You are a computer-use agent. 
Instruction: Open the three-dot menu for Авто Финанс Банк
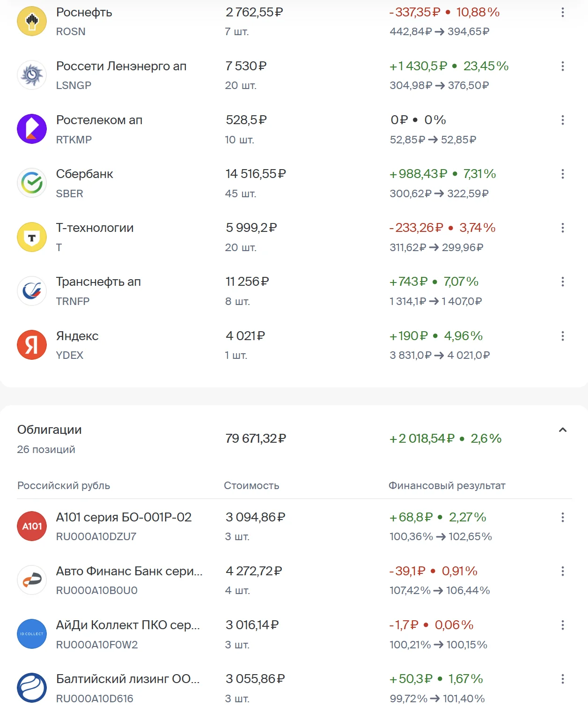click(563, 571)
